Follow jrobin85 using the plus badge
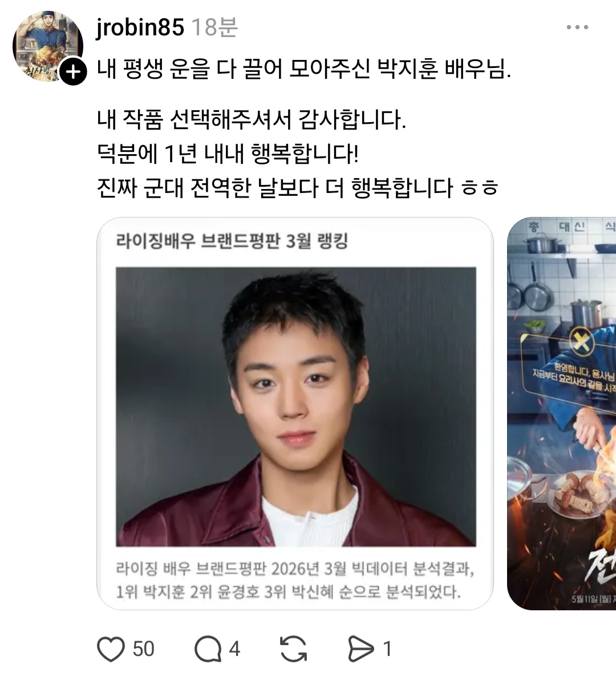This screenshot has height=681, width=616. click(x=73, y=71)
